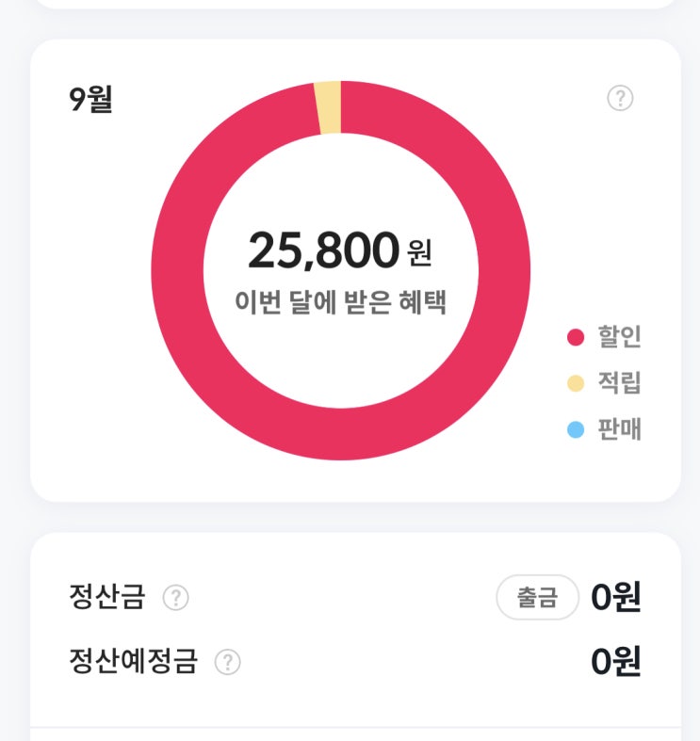The width and height of the screenshot is (700, 741).
Task: Select the yellow 적립 legend dot
Action: click(576, 383)
